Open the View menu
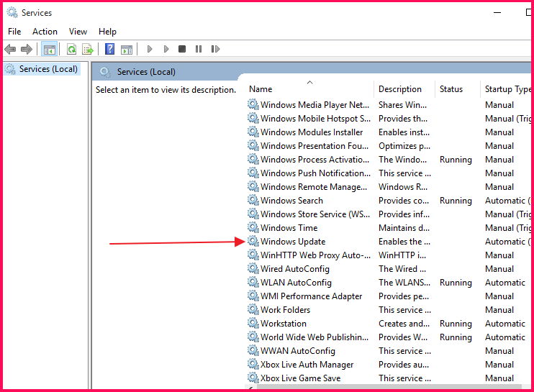 78,32
